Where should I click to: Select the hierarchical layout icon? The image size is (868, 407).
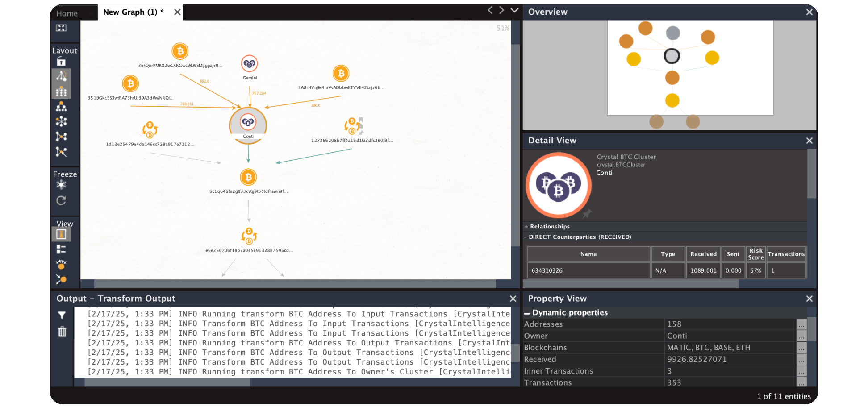point(61,106)
